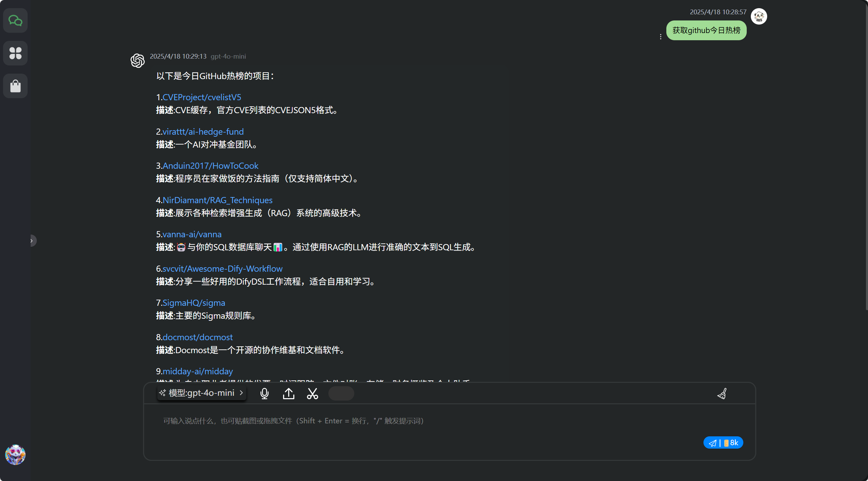Open the svcvit/Awesome-Dify-Workflow link
The image size is (868, 481).
coord(222,269)
